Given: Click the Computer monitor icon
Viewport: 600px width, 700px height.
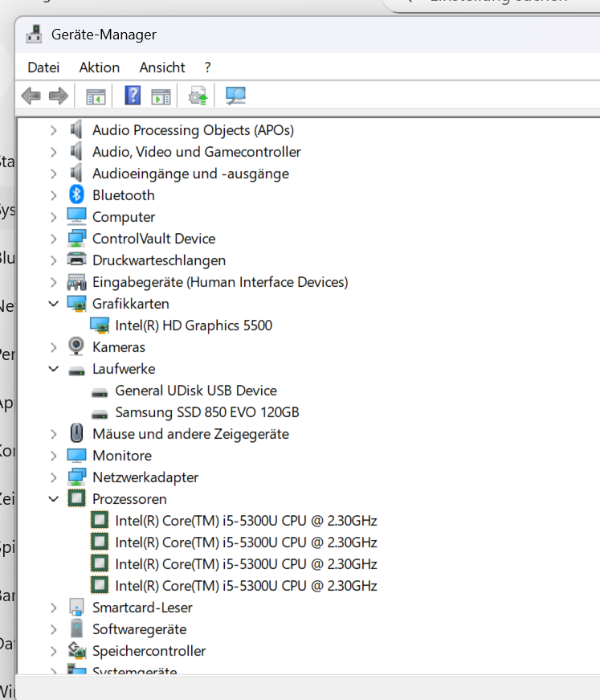Looking at the screenshot, I should 77,216.
